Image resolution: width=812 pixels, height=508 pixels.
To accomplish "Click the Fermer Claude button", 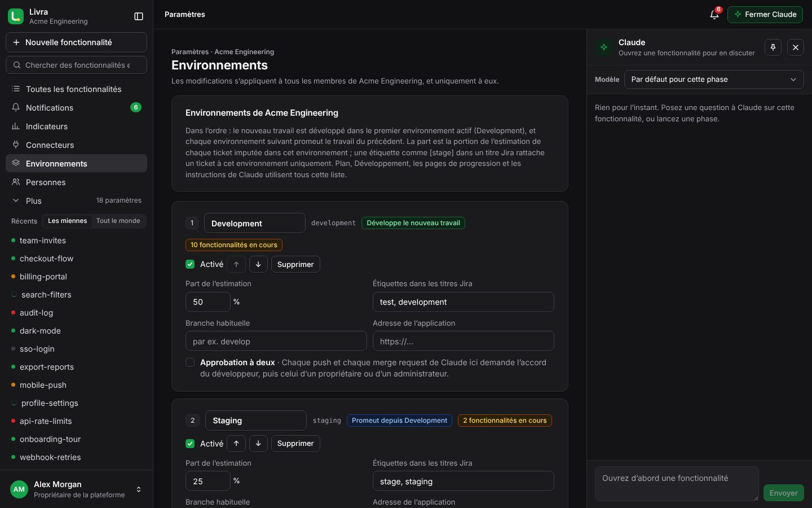I will pyautogui.click(x=765, y=15).
